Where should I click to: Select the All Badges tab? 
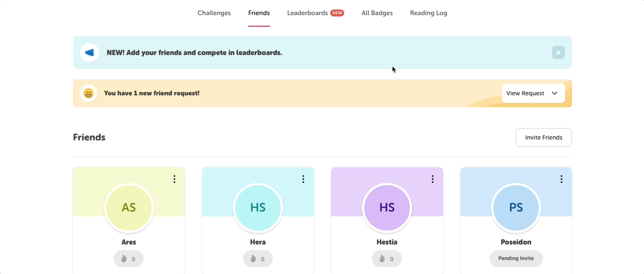(377, 13)
